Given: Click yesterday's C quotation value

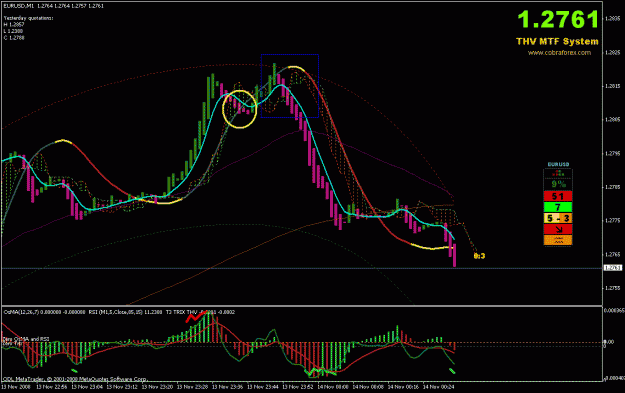Looking at the screenshot, I should click(14, 38).
